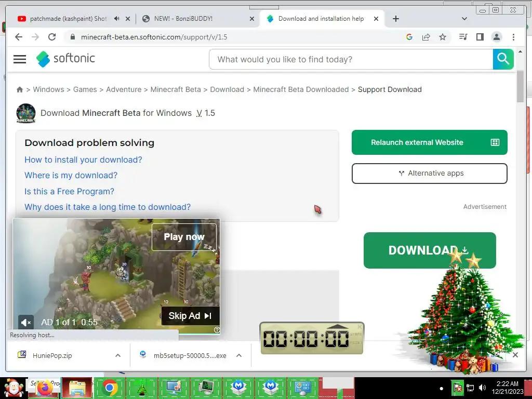This screenshot has height=399, width=532.
Task: Click timer widget up arrow
Action: [x=338, y=327]
